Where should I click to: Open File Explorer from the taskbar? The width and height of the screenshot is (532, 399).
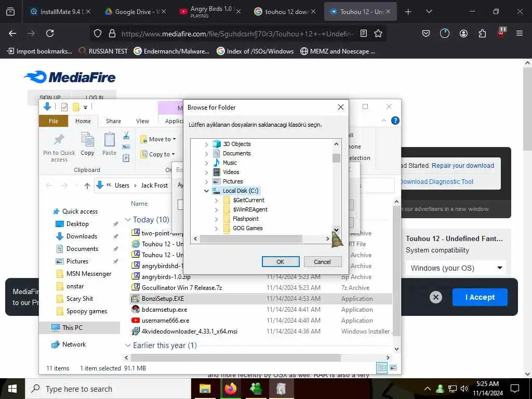(x=205, y=389)
